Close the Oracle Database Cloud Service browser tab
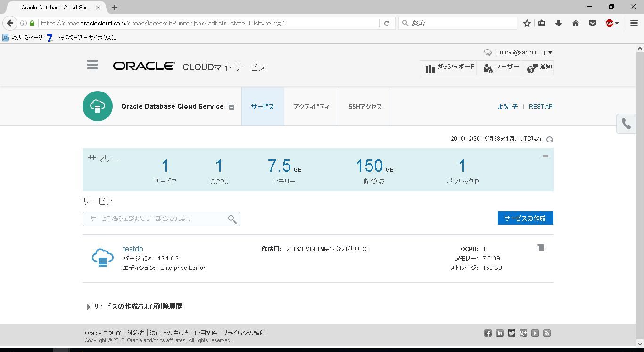Viewport: 644px width, 352px height. [98, 8]
